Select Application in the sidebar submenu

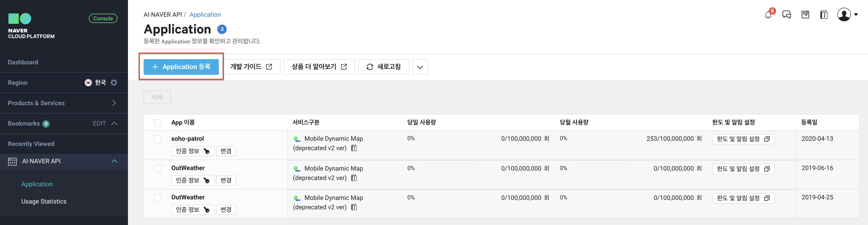[x=37, y=184]
